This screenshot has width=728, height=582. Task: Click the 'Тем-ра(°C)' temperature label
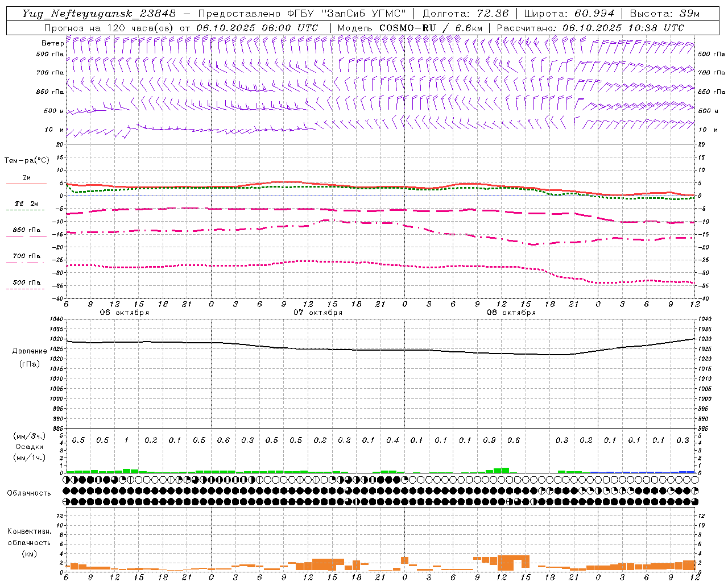click(x=27, y=161)
